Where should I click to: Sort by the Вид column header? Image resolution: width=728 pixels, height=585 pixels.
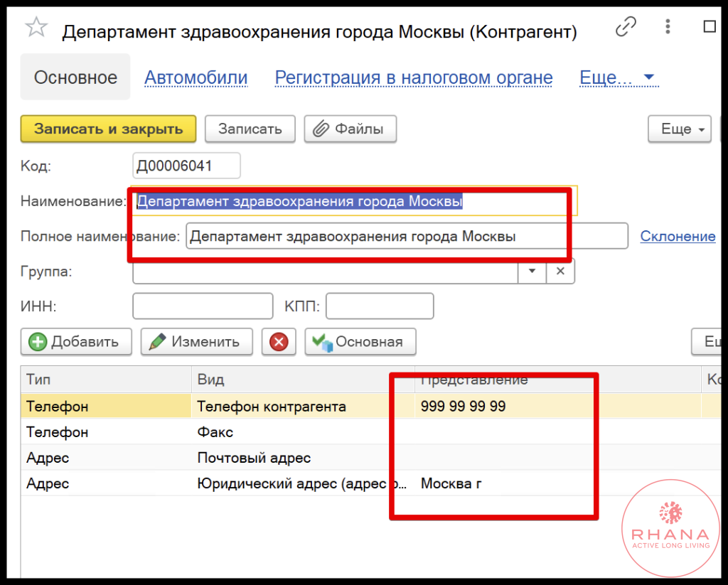(303, 380)
